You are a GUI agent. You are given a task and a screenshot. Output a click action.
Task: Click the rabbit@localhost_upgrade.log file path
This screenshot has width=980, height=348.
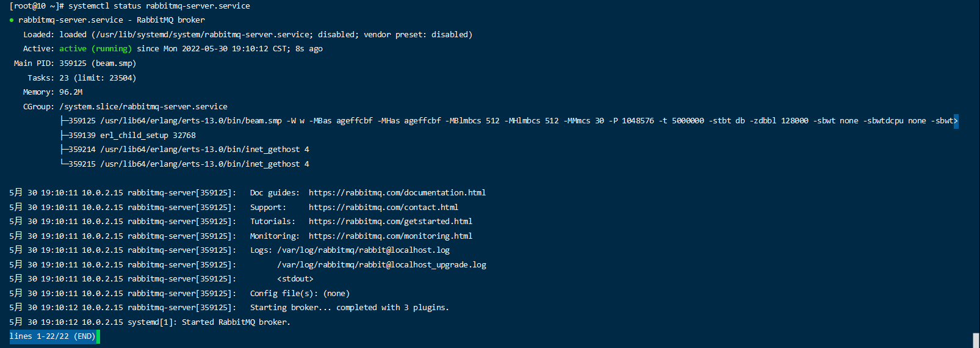click(x=381, y=265)
